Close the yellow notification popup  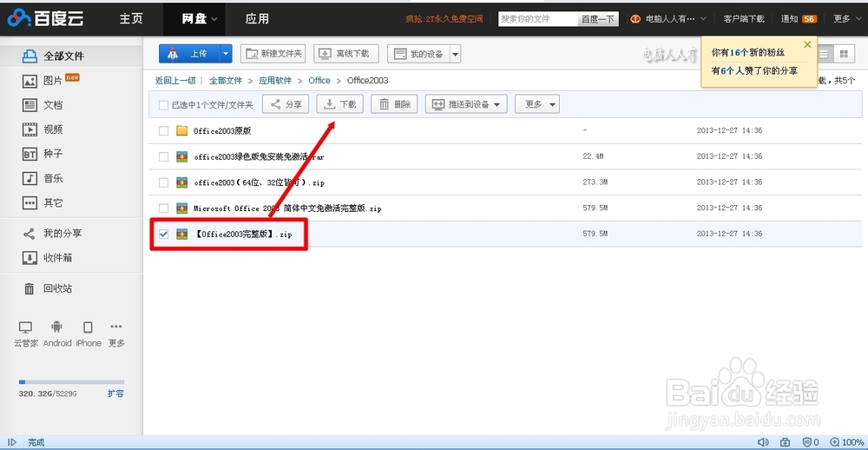click(x=807, y=44)
